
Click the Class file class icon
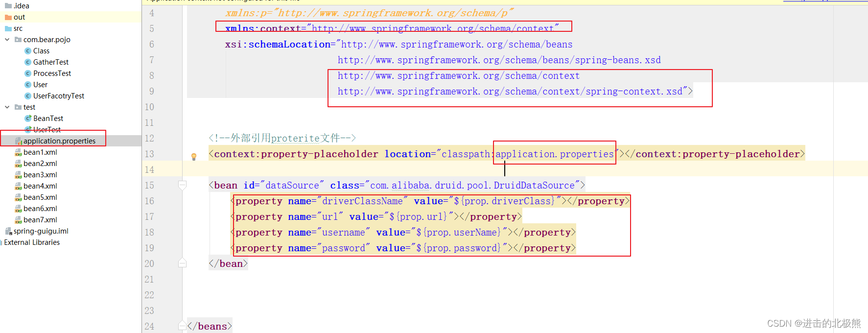28,51
